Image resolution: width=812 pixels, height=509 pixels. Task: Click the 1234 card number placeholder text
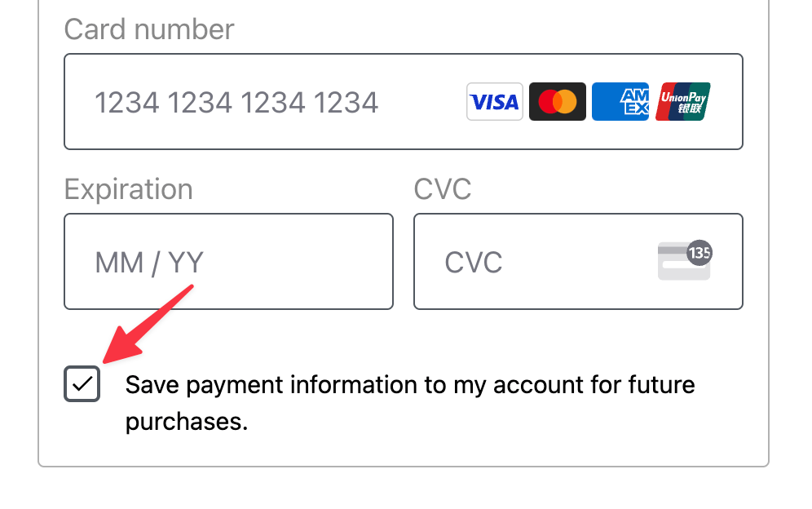[237, 102]
